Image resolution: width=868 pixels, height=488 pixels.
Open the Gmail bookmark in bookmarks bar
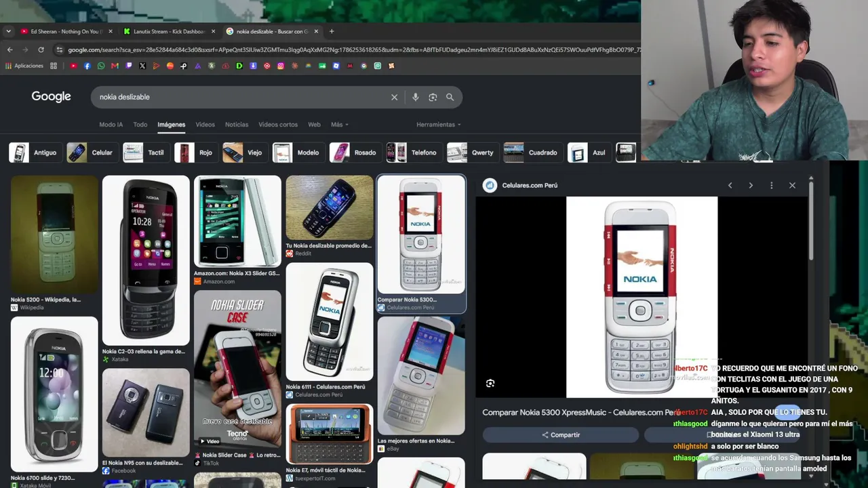tap(115, 66)
